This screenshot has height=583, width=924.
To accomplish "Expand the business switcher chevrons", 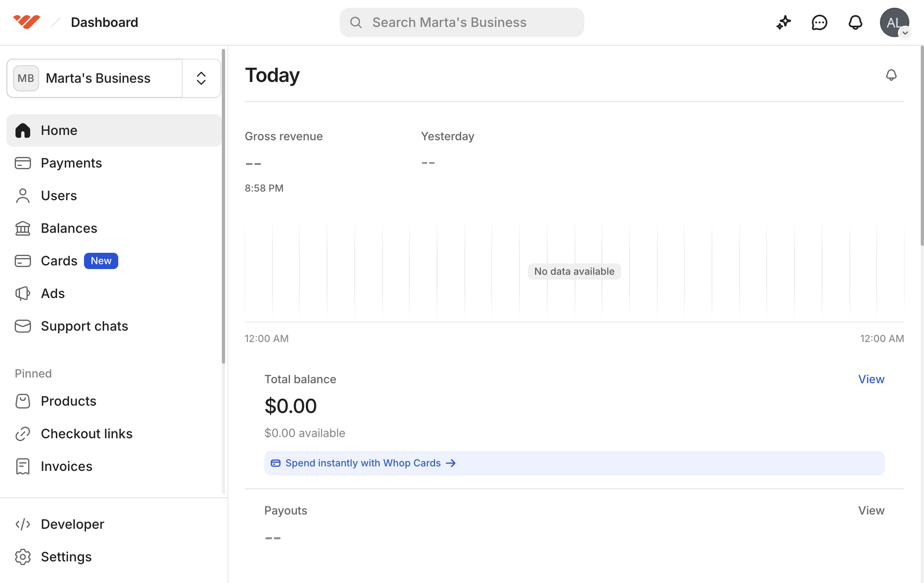I will click(201, 78).
